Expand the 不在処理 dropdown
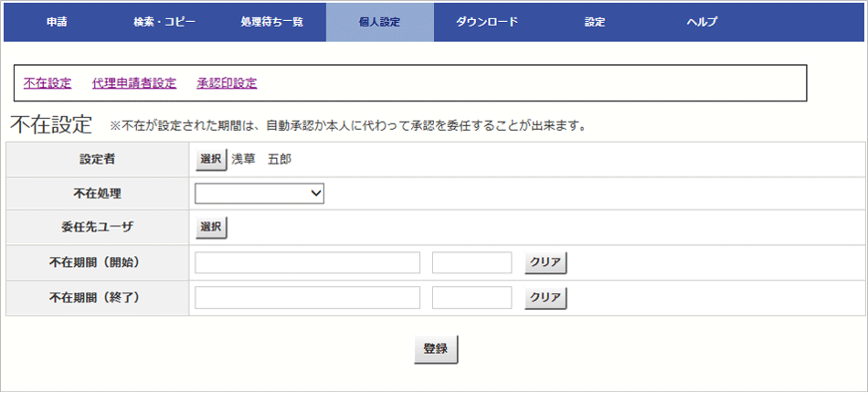 (259, 193)
